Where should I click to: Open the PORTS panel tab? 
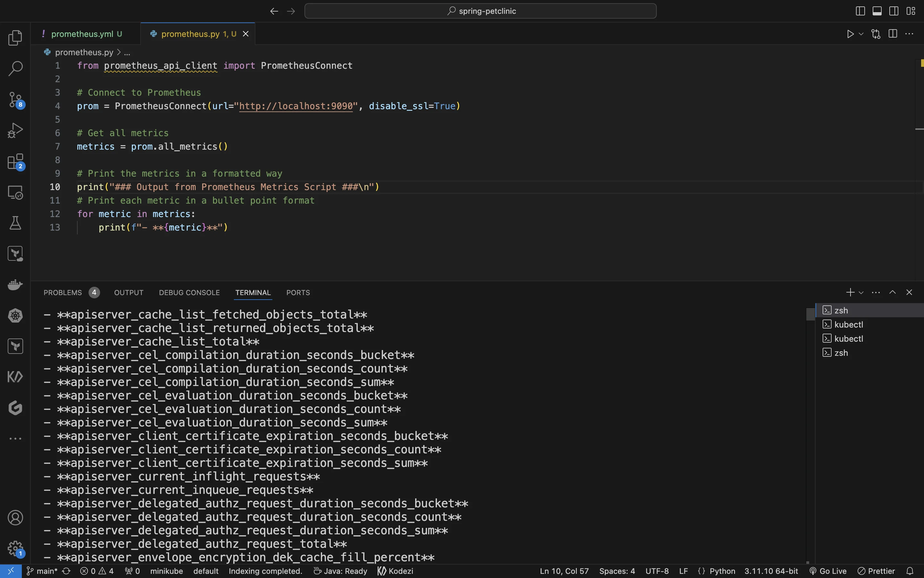(x=298, y=293)
